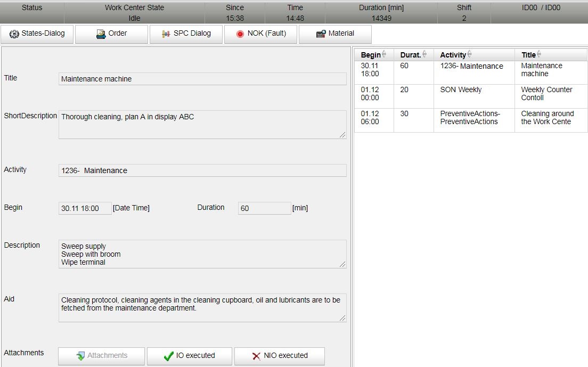Click the ShortDescription resize grip
The width and height of the screenshot is (588, 367).
tap(342, 135)
